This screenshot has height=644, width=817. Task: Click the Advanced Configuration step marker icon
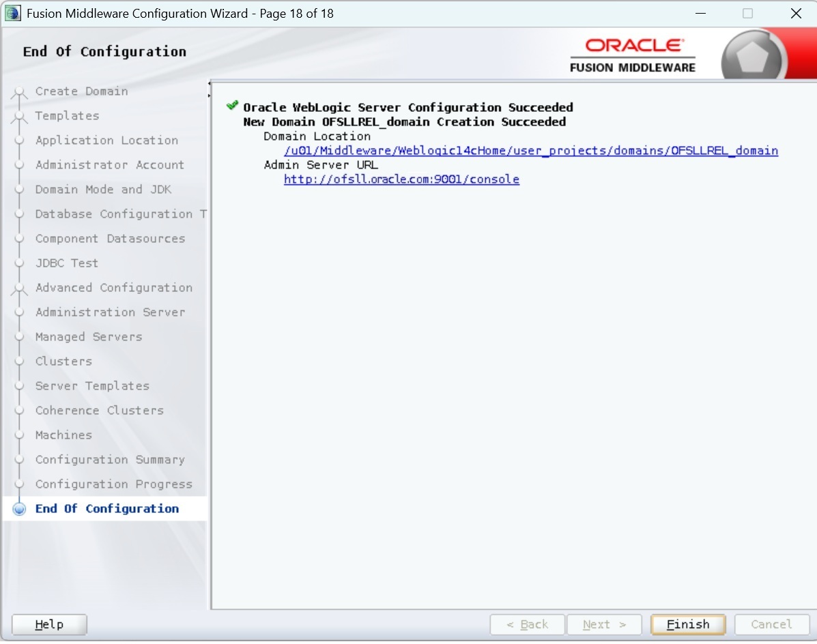(19, 289)
